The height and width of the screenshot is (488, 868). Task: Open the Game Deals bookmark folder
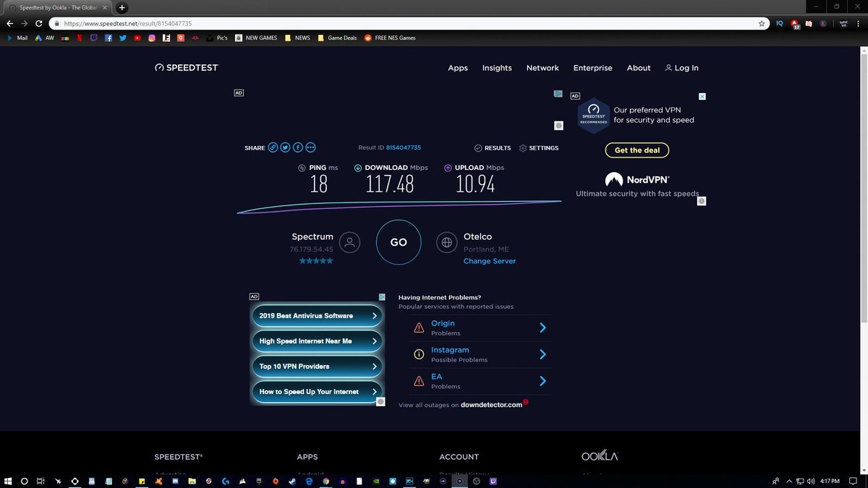[x=337, y=38]
